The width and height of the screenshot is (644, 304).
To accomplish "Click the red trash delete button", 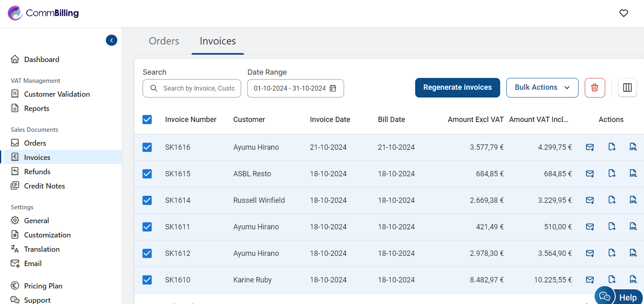I will click(x=595, y=88).
